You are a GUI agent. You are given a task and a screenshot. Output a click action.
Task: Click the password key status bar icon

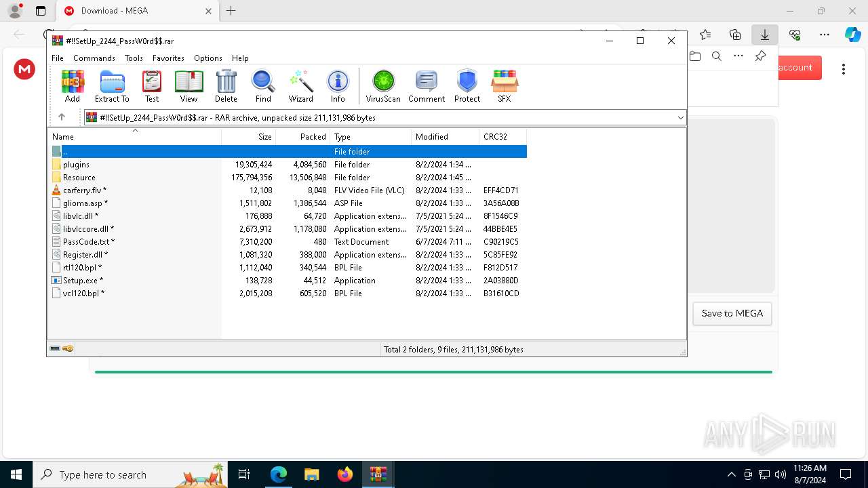point(68,348)
